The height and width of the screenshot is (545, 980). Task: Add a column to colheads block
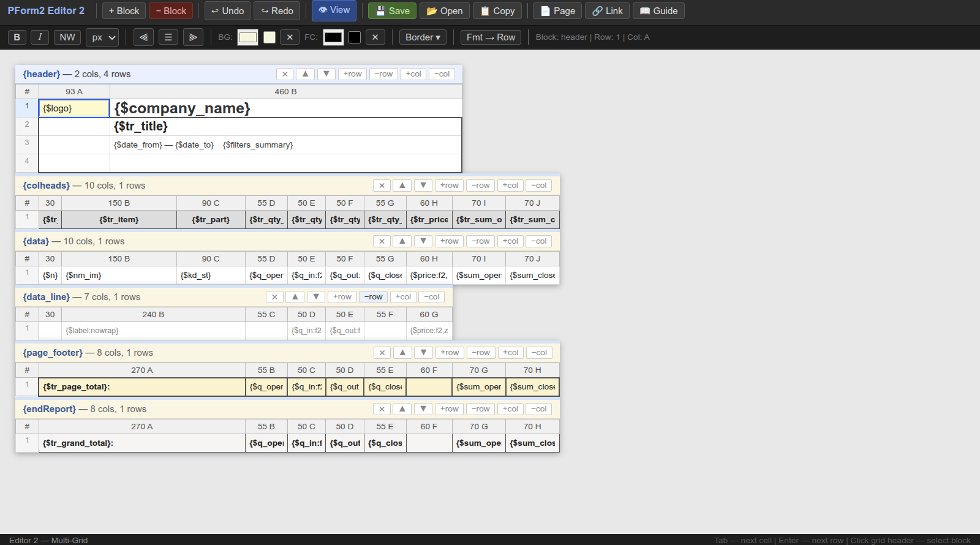[x=510, y=186]
